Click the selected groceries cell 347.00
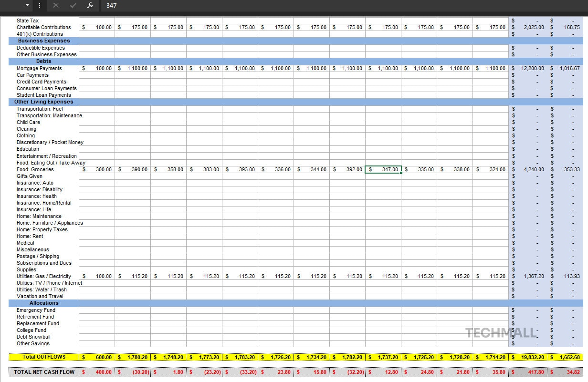The width and height of the screenshot is (588, 382). [x=383, y=169]
